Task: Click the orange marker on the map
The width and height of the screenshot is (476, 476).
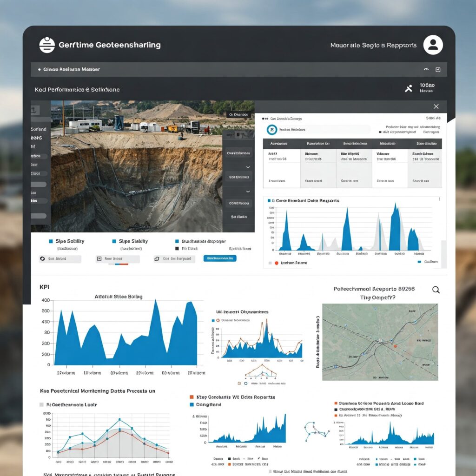Action: pyautogui.click(x=395, y=346)
